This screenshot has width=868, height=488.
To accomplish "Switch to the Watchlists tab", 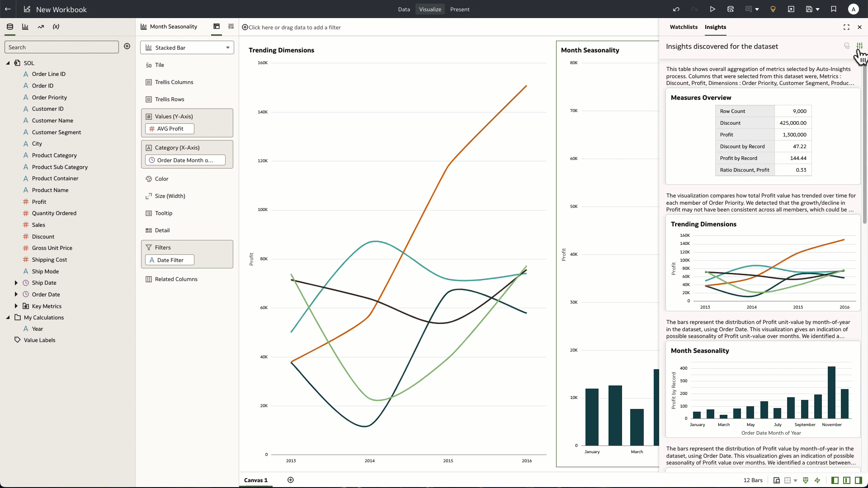I will point(683,27).
